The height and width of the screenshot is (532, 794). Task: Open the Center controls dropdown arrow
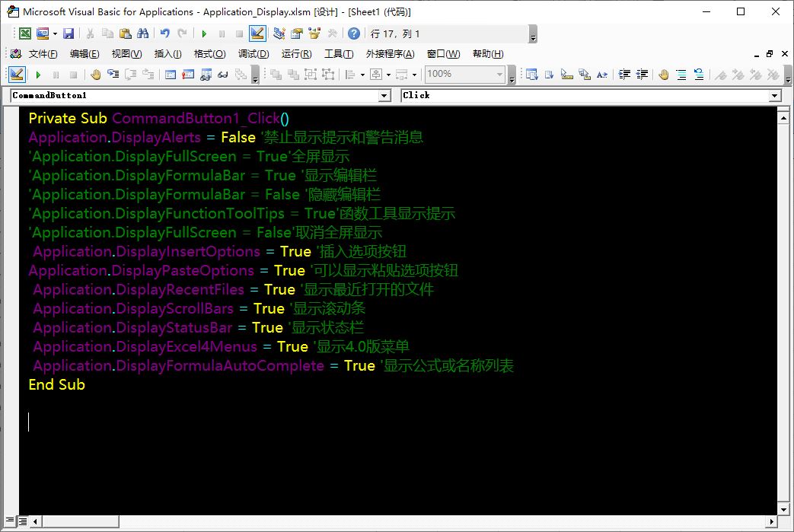point(388,75)
